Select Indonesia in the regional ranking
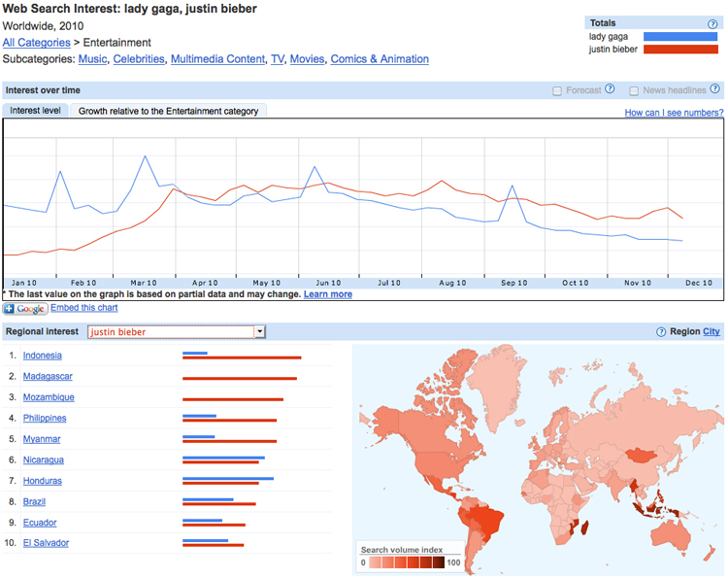The height and width of the screenshot is (578, 728). point(43,356)
